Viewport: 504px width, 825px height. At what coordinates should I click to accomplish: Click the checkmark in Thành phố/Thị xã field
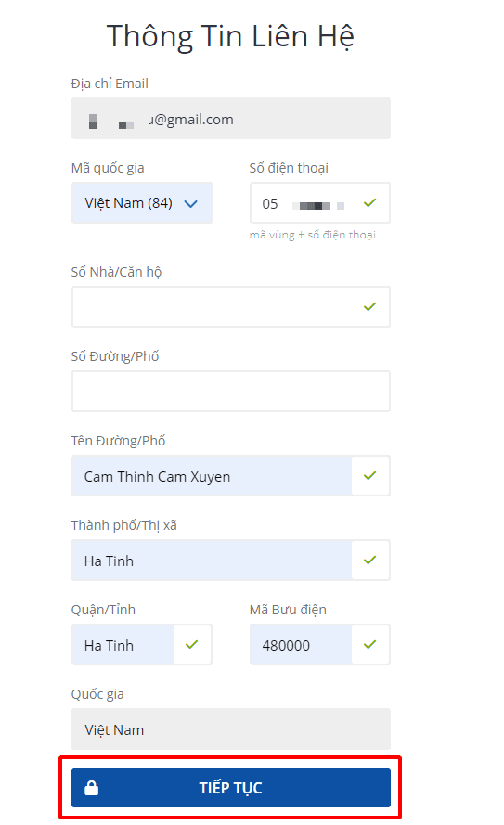(x=369, y=560)
